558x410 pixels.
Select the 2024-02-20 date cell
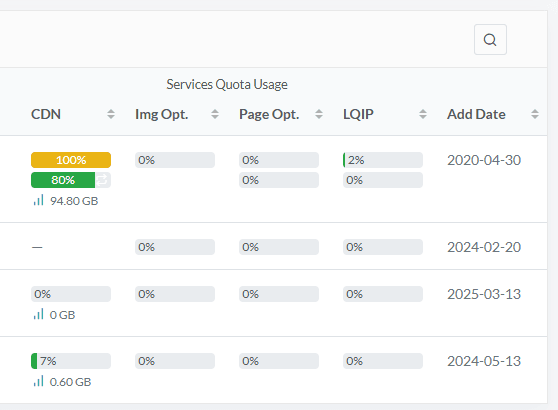[x=484, y=247]
